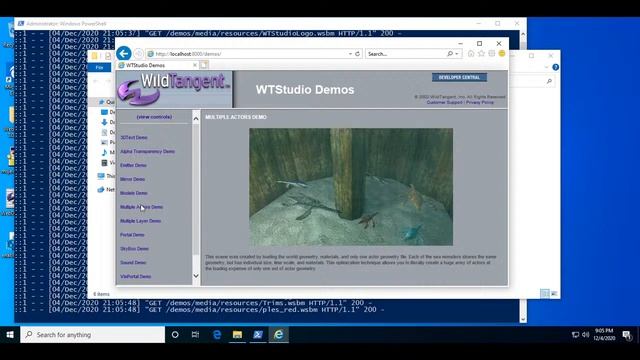The width and height of the screenshot is (640, 360).
Task: Click the PowerShell window scroll up arrow
Action: pos(523,34)
